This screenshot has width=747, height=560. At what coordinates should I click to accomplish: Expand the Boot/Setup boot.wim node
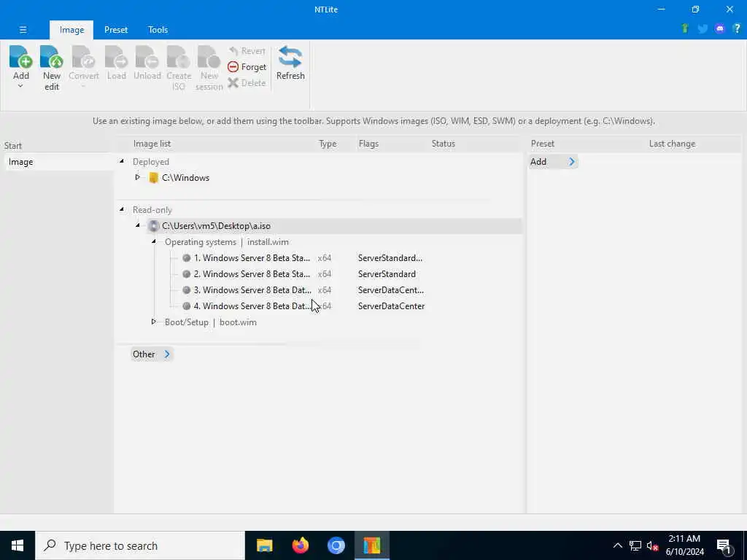(153, 322)
